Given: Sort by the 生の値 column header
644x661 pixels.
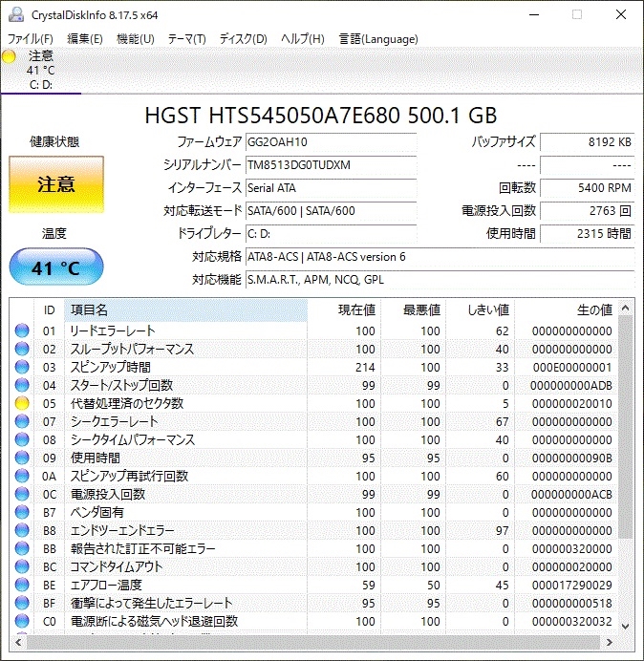Looking at the screenshot, I should 566,310.
